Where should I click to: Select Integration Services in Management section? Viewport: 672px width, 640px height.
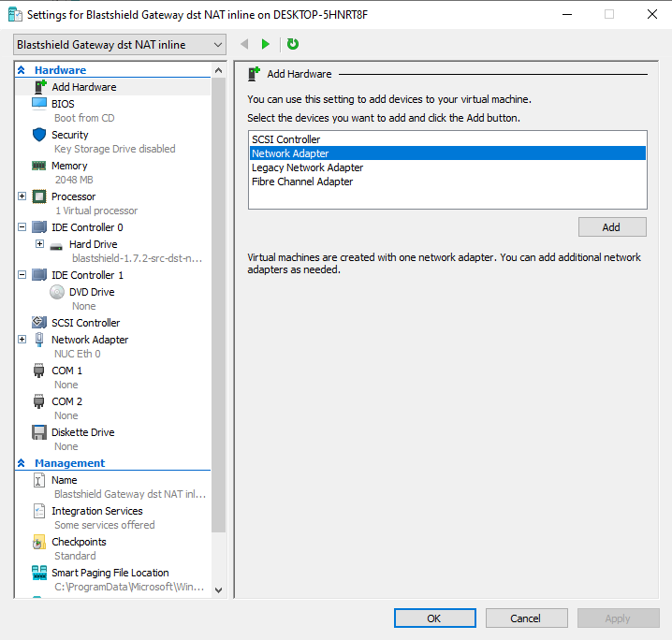(96, 511)
